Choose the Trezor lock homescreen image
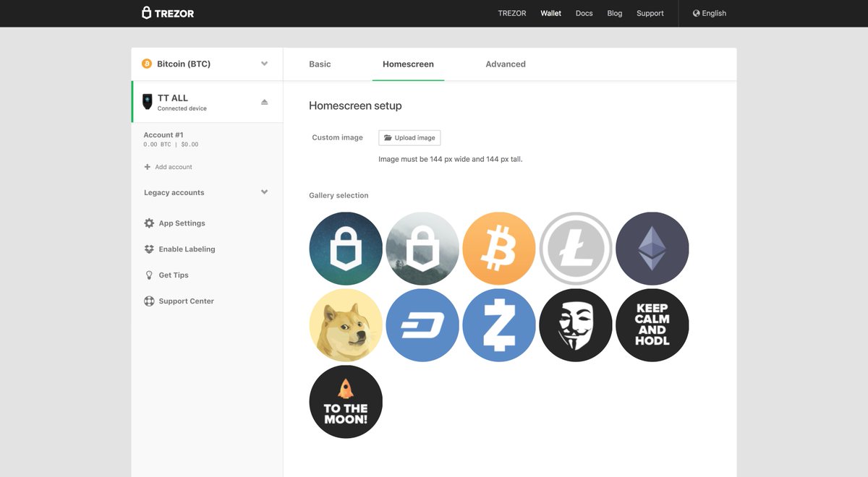The image size is (868, 477). coord(346,248)
